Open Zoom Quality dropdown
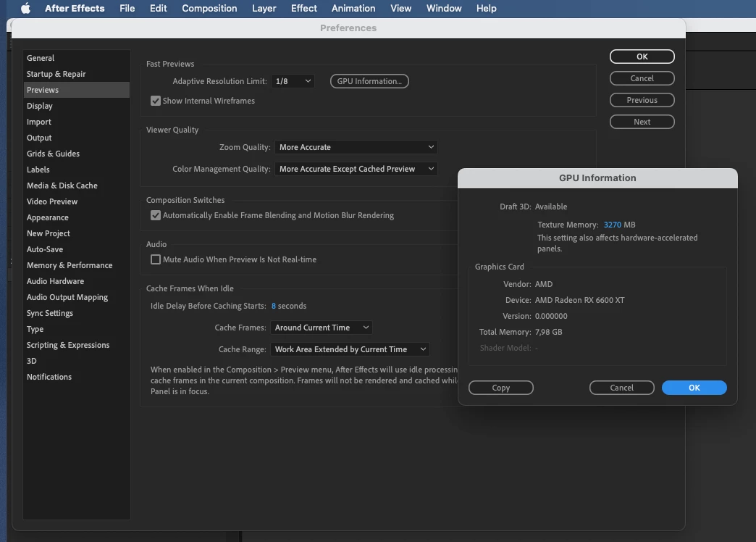 pos(356,146)
